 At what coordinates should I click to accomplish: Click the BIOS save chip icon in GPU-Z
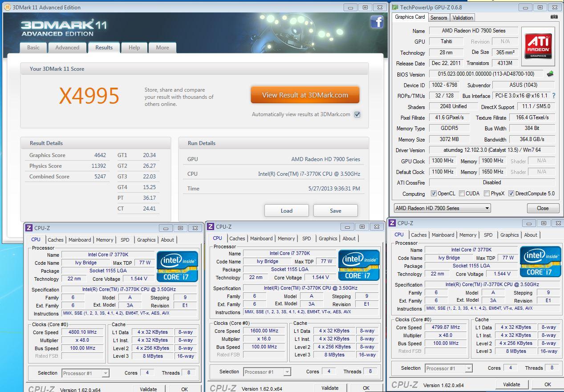pos(551,74)
